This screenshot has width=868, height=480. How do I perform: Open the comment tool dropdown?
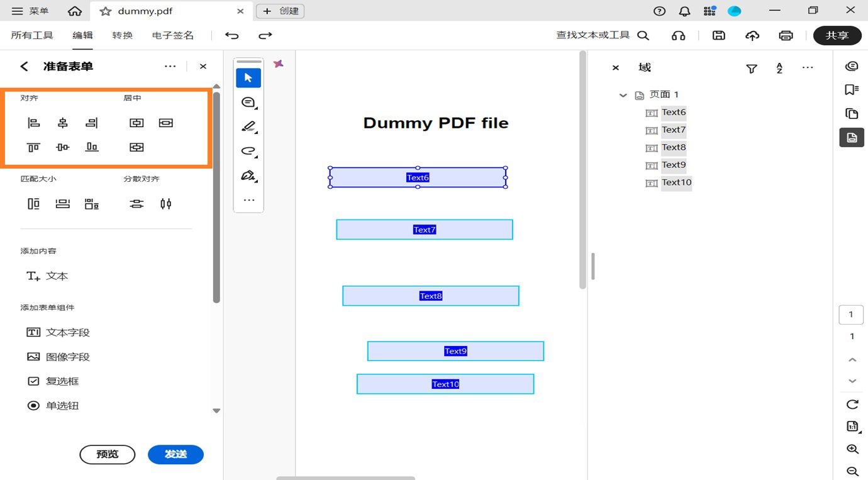[x=248, y=102]
